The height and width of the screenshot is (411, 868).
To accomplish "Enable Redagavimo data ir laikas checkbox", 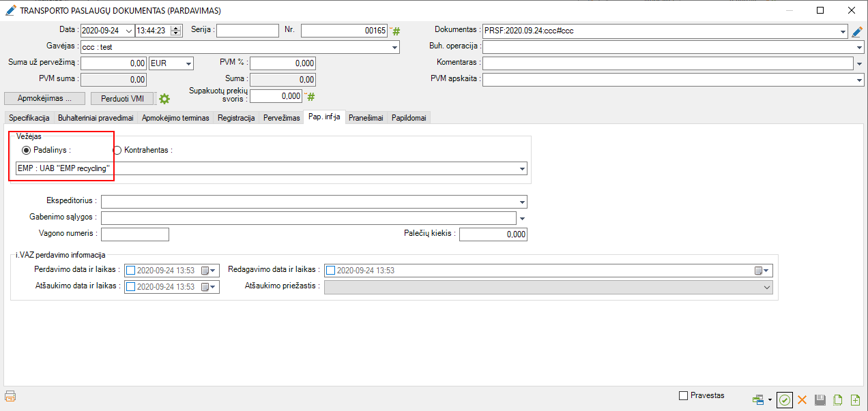I will click(331, 270).
